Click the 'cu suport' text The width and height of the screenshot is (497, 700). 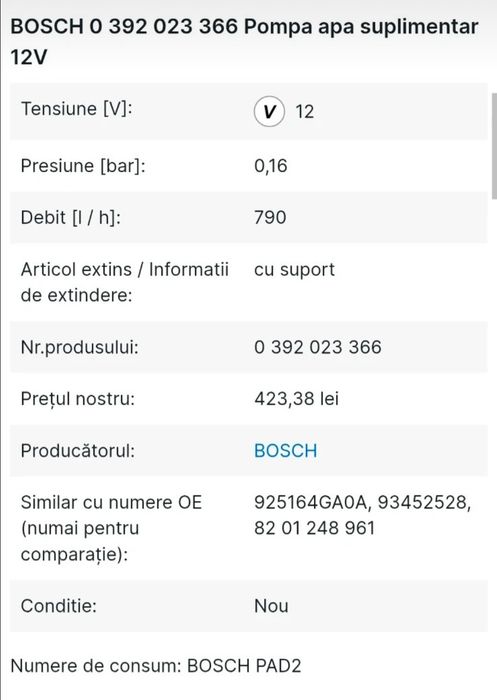pos(294,270)
